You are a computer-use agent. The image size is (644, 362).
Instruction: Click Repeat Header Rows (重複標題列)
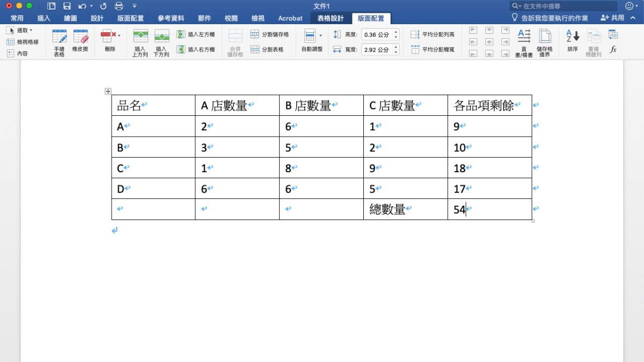(x=594, y=43)
